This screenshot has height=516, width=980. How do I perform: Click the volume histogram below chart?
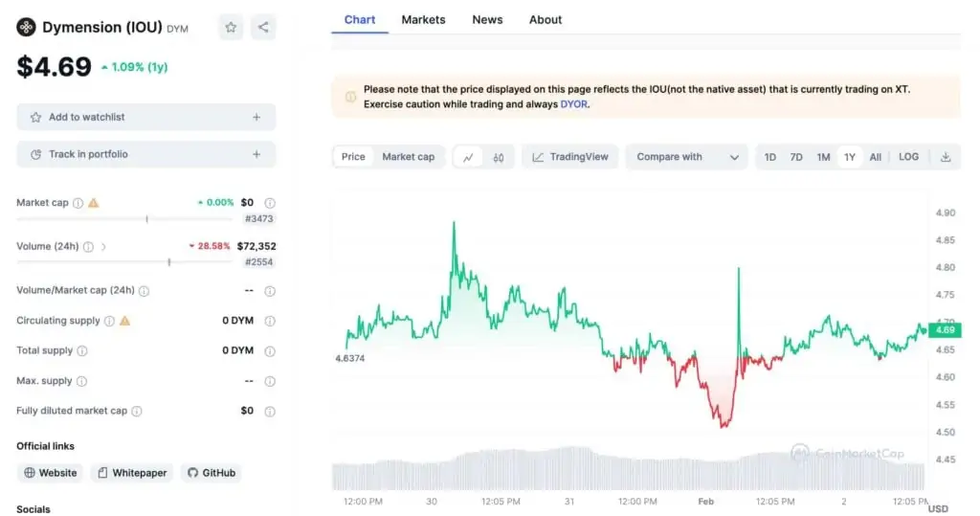pos(628,468)
